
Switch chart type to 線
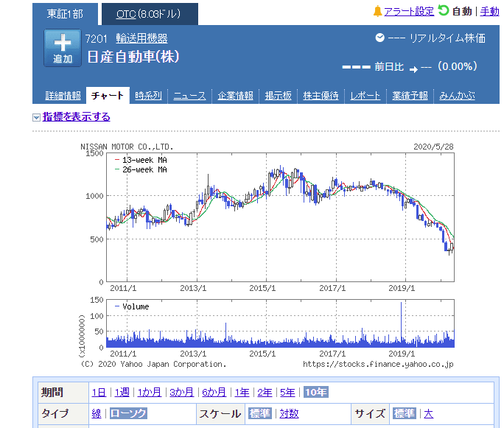point(97,413)
